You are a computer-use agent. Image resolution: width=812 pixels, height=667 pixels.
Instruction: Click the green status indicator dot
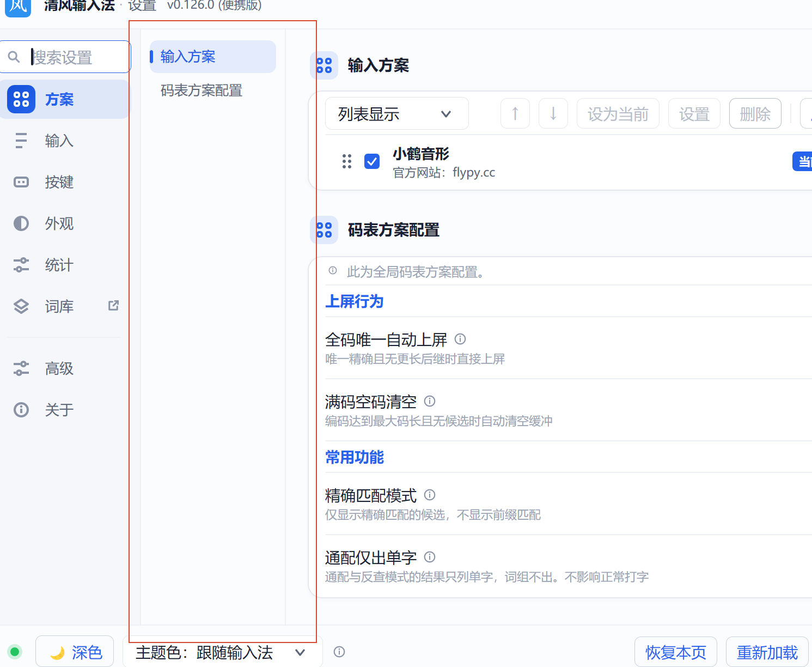[x=15, y=652]
